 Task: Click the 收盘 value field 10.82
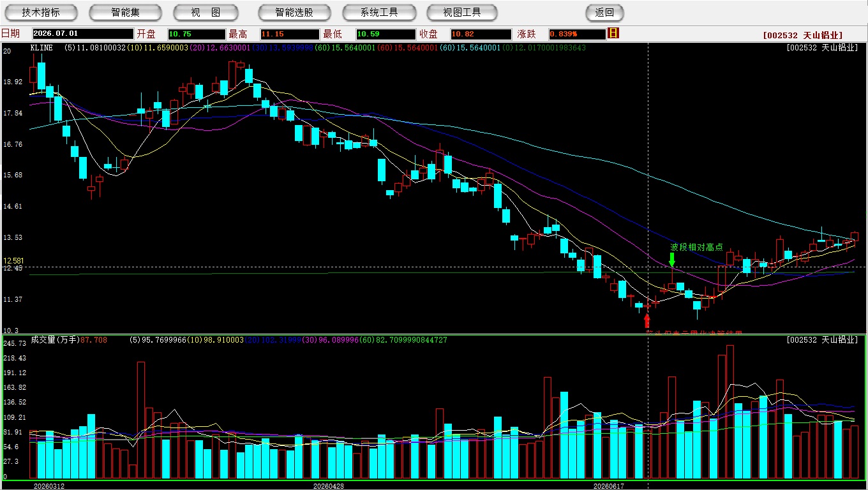click(481, 34)
